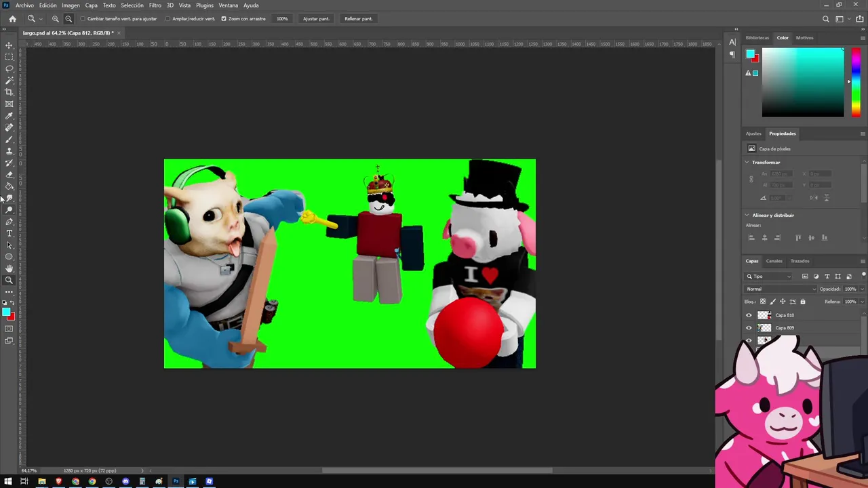Filter layers by pixel layers icon
The image size is (868, 488).
coord(805,277)
